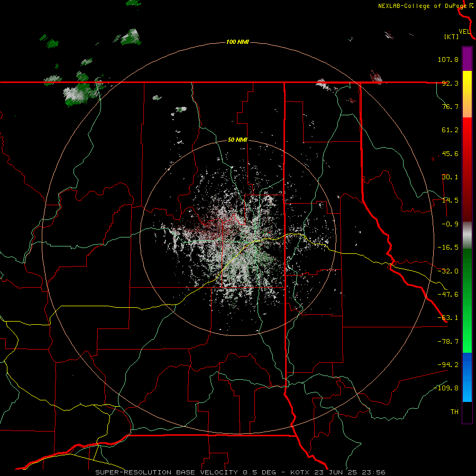Pick the 45.6 scale value
Screen dimensions: 476x476
pos(450,153)
